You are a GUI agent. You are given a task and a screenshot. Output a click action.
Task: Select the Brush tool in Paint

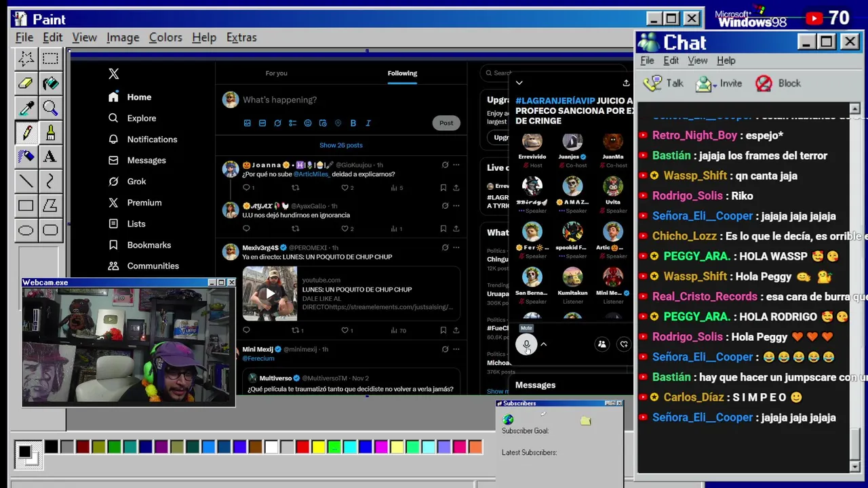(50, 132)
